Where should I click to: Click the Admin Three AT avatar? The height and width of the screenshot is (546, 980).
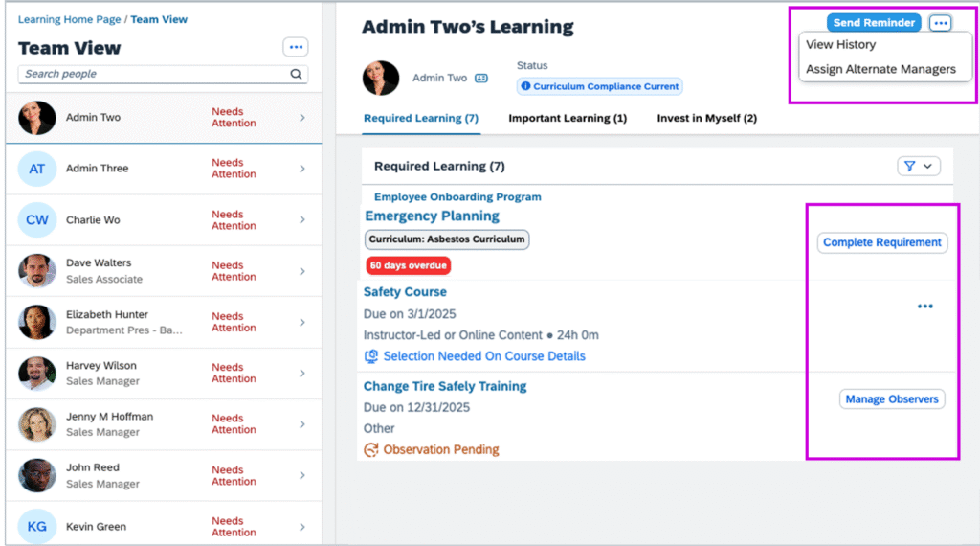tap(36, 169)
